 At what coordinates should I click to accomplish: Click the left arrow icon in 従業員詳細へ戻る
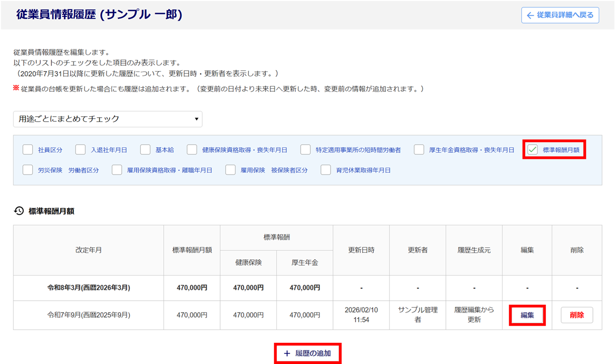point(530,15)
